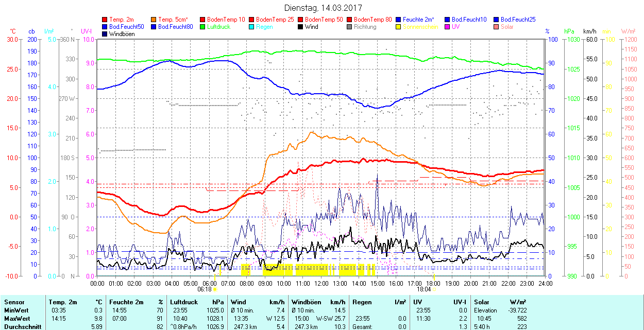Click the min axis unit label on right
This screenshot has height=330, width=644.
[x=607, y=31]
